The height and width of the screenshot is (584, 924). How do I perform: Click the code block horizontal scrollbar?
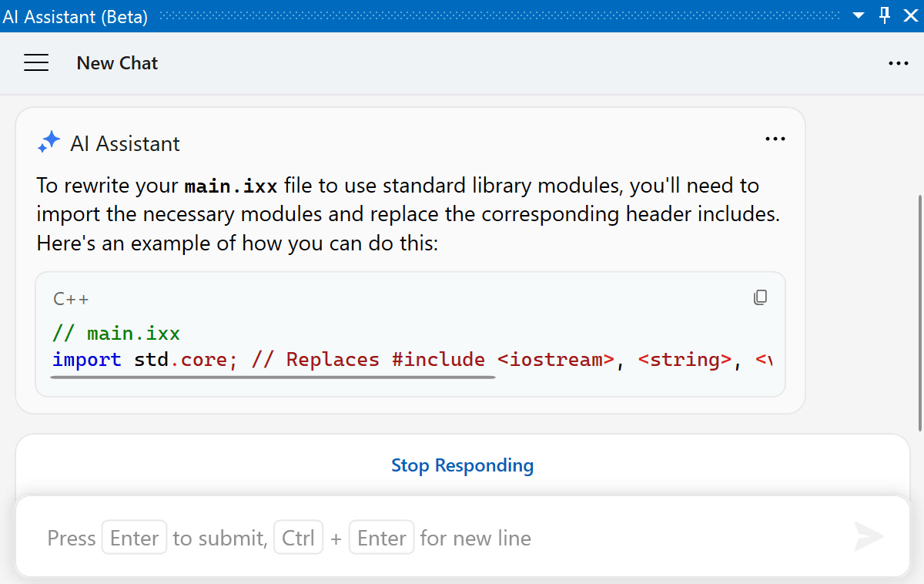(x=273, y=378)
